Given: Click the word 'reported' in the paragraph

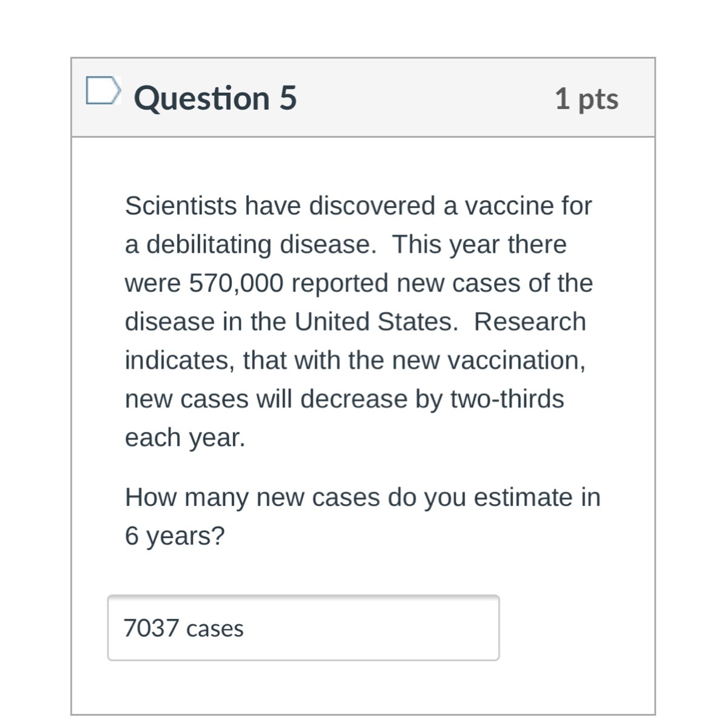Looking at the screenshot, I should (x=340, y=283).
